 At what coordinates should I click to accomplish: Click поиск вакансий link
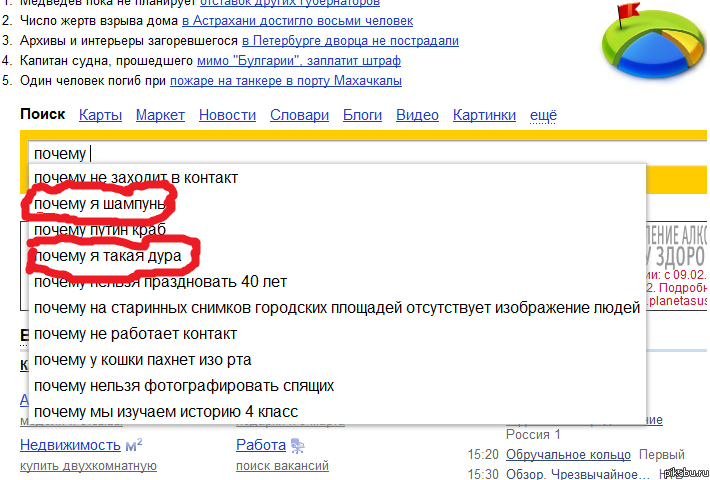coord(282,466)
